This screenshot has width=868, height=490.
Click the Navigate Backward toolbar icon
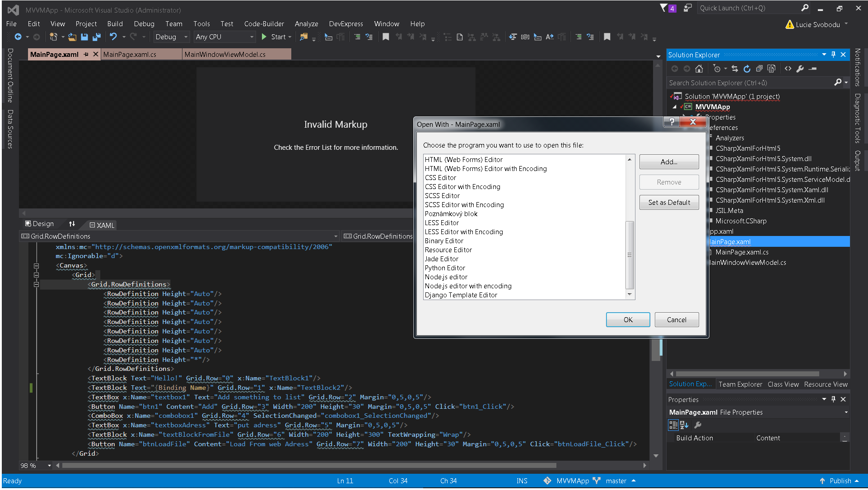(x=18, y=37)
